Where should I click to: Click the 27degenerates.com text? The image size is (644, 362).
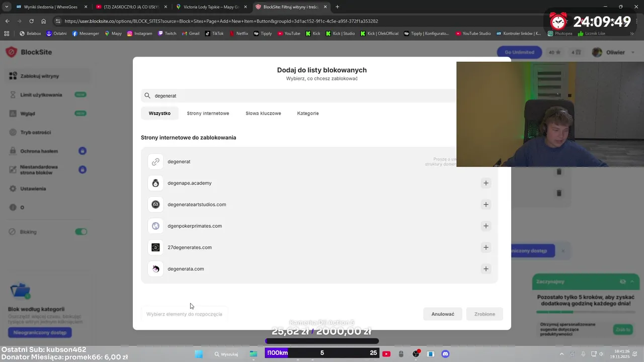(x=190, y=247)
